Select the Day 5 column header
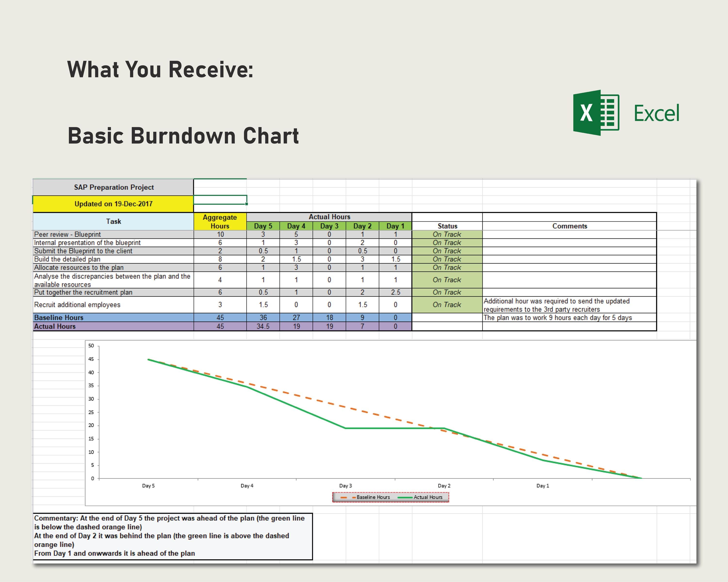Image resolution: width=728 pixels, height=582 pixels. click(263, 226)
